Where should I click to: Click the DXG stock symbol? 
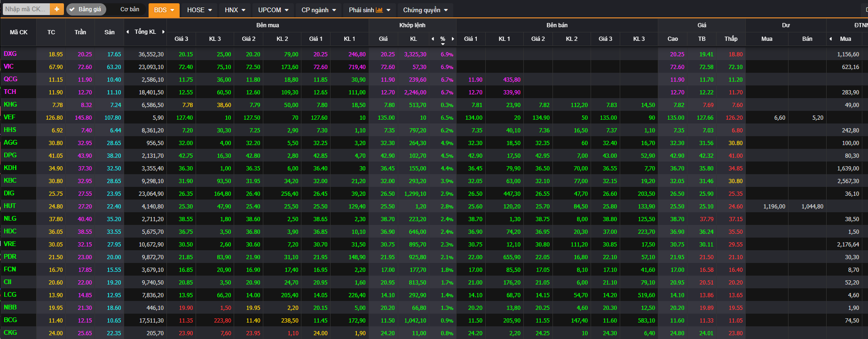coord(10,54)
